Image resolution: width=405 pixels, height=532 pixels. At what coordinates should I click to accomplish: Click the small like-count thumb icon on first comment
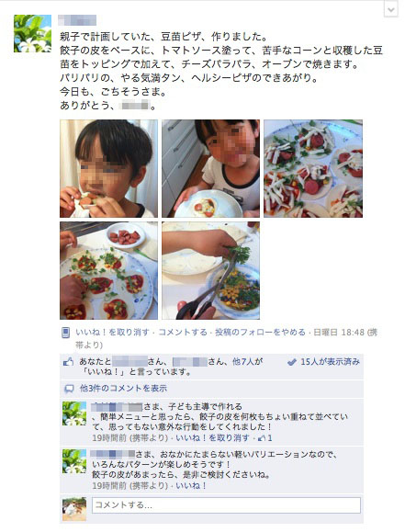point(262,438)
